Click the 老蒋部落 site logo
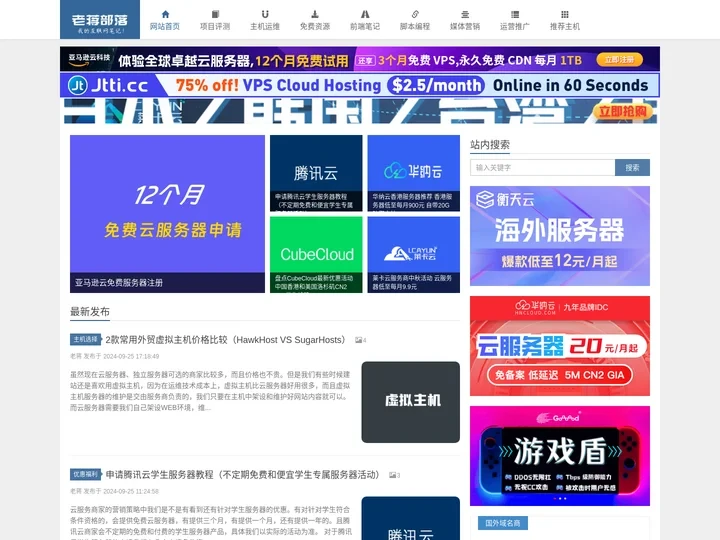 pos(100,19)
